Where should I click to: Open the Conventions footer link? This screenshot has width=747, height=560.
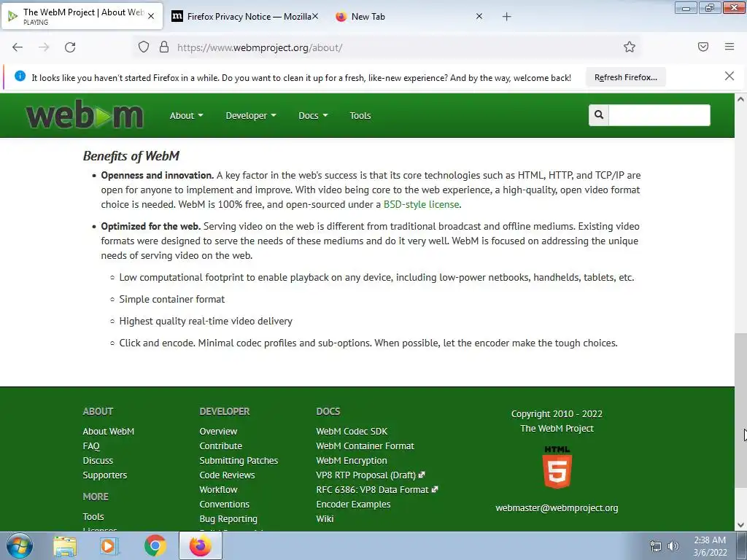point(225,505)
